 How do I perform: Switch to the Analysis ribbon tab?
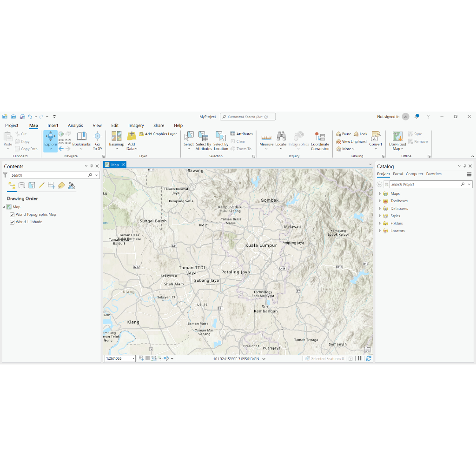click(x=75, y=126)
